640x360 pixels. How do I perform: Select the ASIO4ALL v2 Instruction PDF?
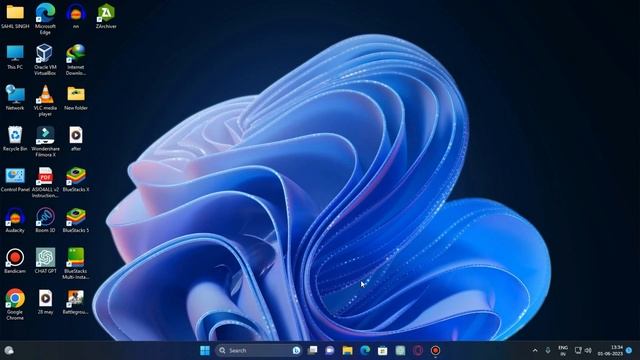[45, 182]
